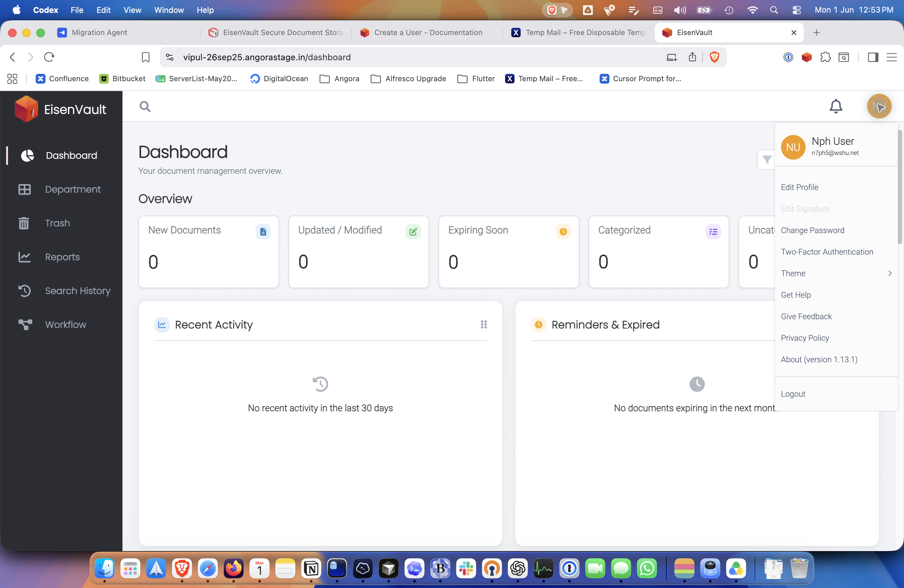
Task: Click the dashboard filter funnel icon
Action: (767, 160)
